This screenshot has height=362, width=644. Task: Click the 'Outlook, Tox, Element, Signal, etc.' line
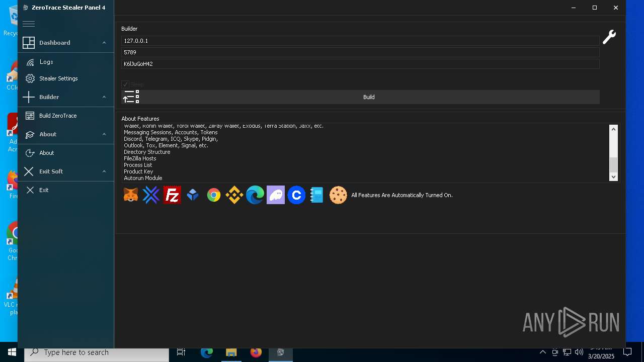(166, 145)
